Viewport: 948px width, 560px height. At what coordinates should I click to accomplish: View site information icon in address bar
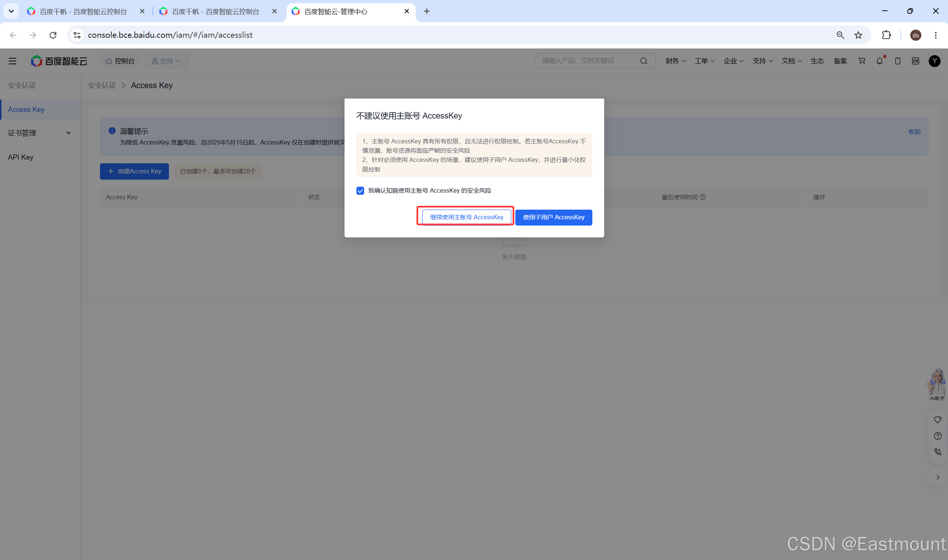point(77,35)
